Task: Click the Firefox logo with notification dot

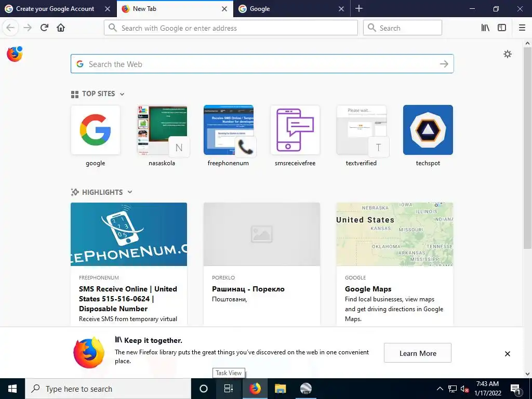Action: click(15, 54)
